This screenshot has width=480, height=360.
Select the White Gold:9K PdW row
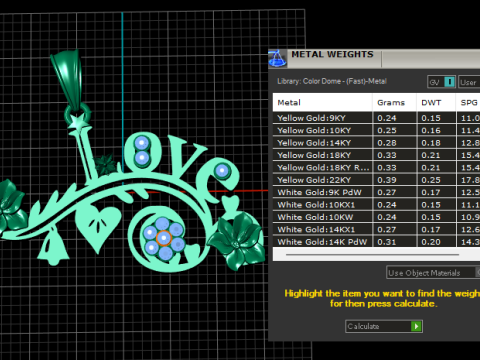376,192
